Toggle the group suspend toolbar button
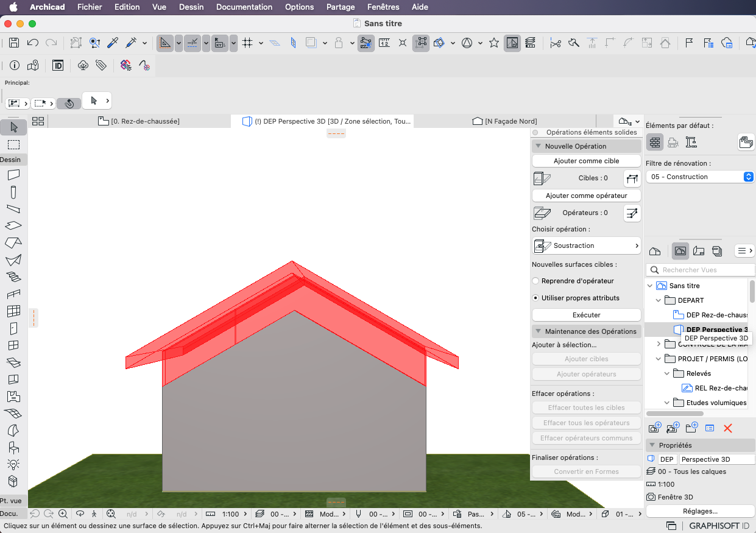 pyautogui.click(x=421, y=43)
